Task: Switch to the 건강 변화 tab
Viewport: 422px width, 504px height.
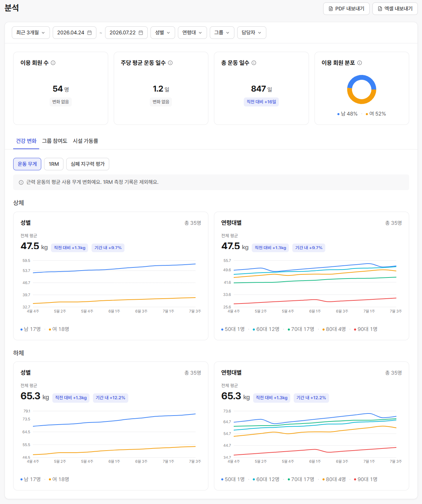Action: click(x=26, y=141)
